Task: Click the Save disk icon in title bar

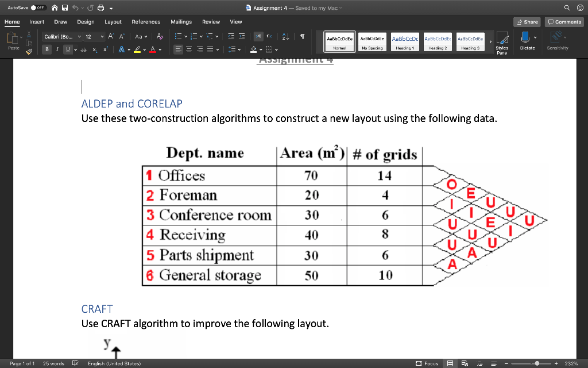Action: click(x=65, y=8)
